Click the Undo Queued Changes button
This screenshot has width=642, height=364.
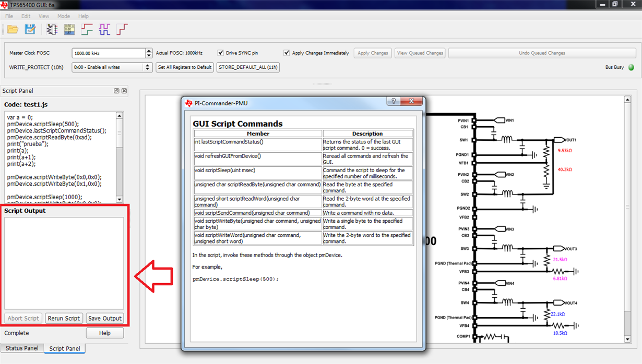tap(542, 53)
